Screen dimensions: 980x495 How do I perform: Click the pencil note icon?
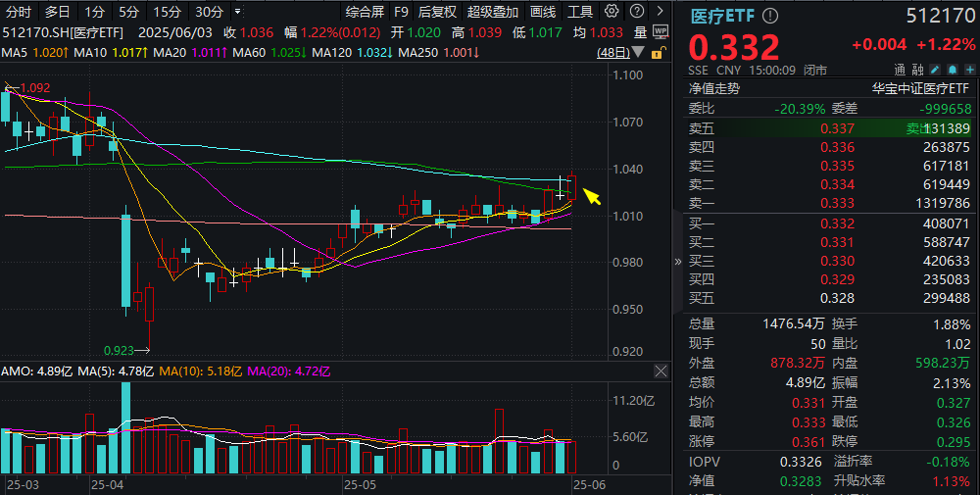click(x=935, y=70)
